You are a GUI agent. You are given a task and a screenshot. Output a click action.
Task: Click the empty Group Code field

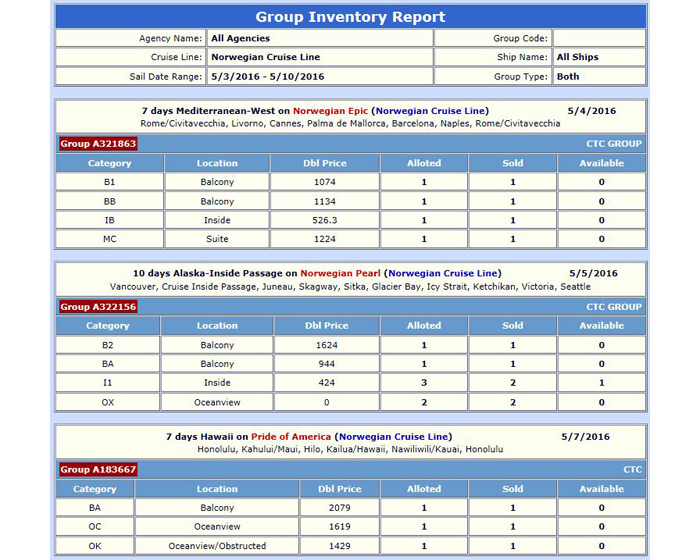pyautogui.click(x=600, y=38)
